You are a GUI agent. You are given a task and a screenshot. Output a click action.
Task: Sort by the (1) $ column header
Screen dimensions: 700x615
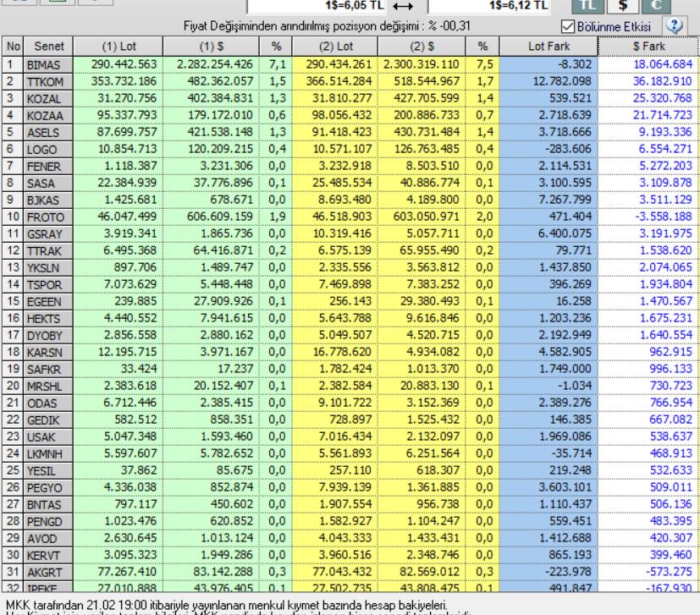tap(211, 47)
